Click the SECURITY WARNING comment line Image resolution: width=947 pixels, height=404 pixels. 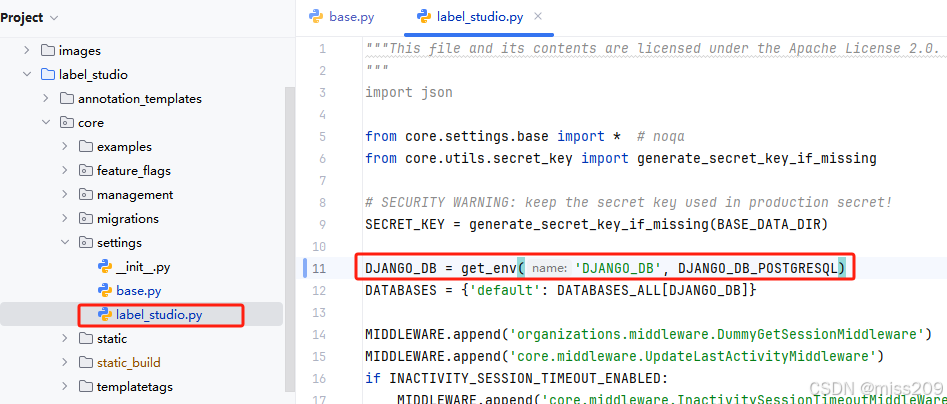(x=629, y=202)
